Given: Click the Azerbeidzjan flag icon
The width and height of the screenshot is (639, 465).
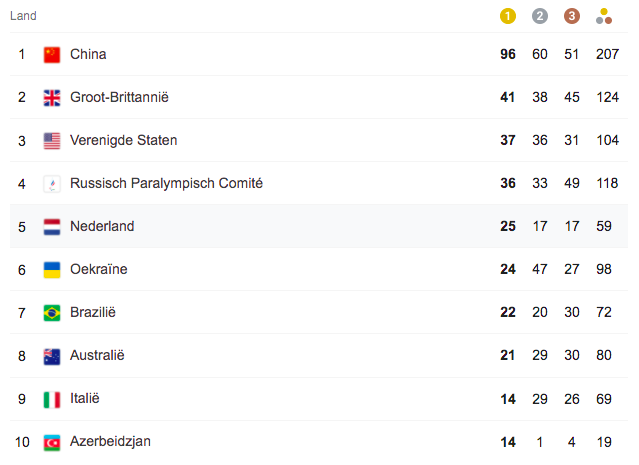Looking at the screenshot, I should pyautogui.click(x=52, y=443).
